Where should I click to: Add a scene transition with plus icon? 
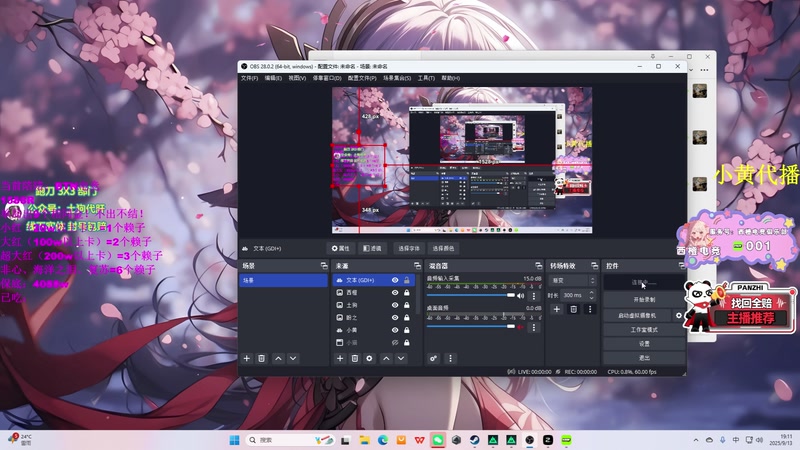557,309
